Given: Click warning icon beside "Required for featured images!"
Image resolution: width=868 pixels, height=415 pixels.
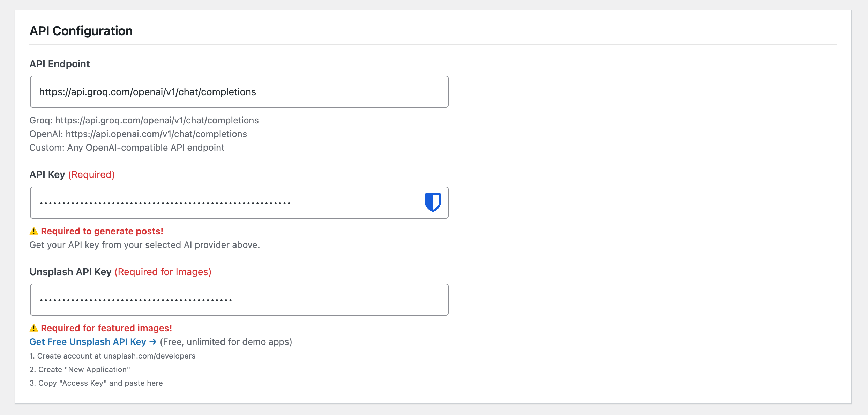Looking at the screenshot, I should tap(34, 328).
